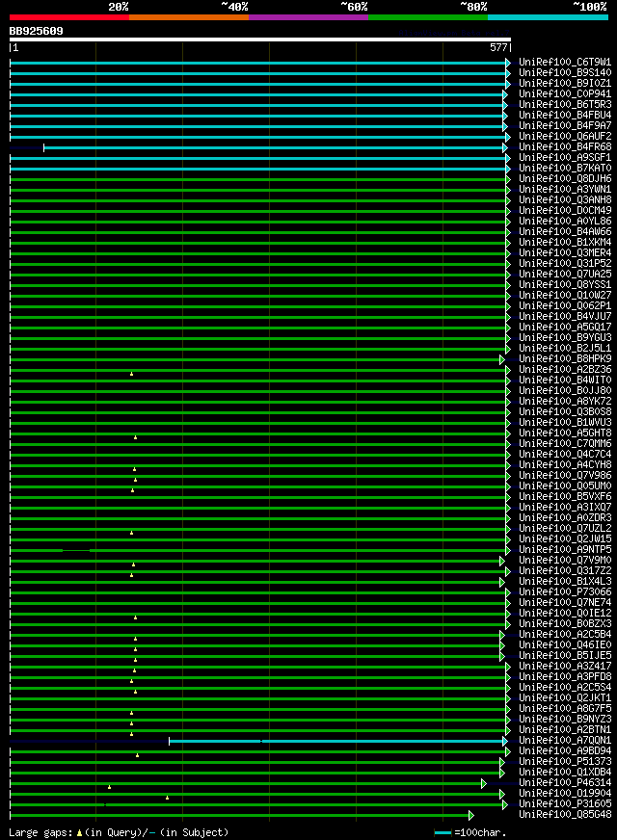Click the yellow gap marker on the A2BZ36 row
Image resolution: width=617 pixels, height=840 pixels.
(x=131, y=374)
